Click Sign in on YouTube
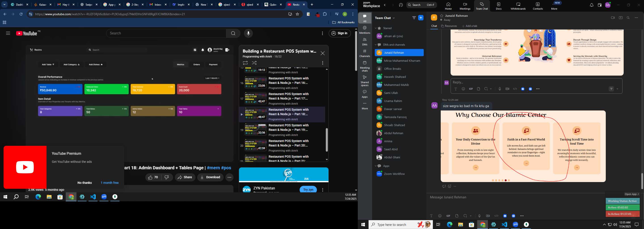Screen dimensions: 644x229 tap(339, 33)
